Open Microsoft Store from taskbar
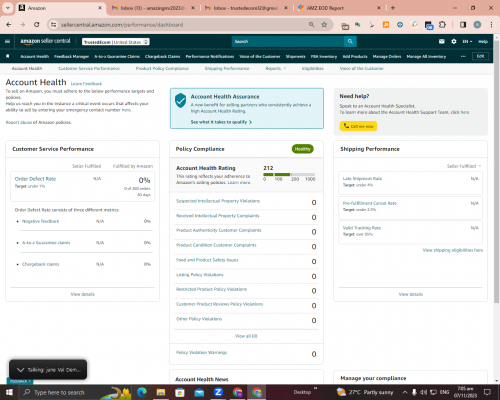 point(180,392)
